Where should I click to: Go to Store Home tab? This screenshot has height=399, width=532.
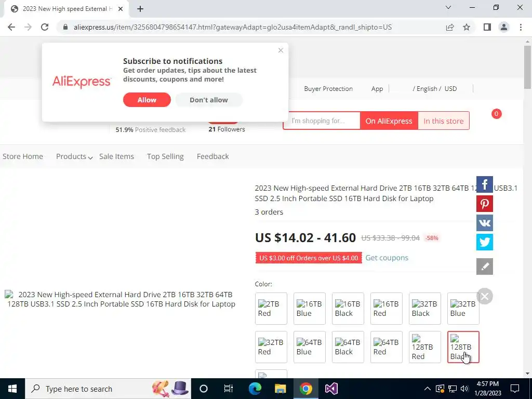coord(23,156)
